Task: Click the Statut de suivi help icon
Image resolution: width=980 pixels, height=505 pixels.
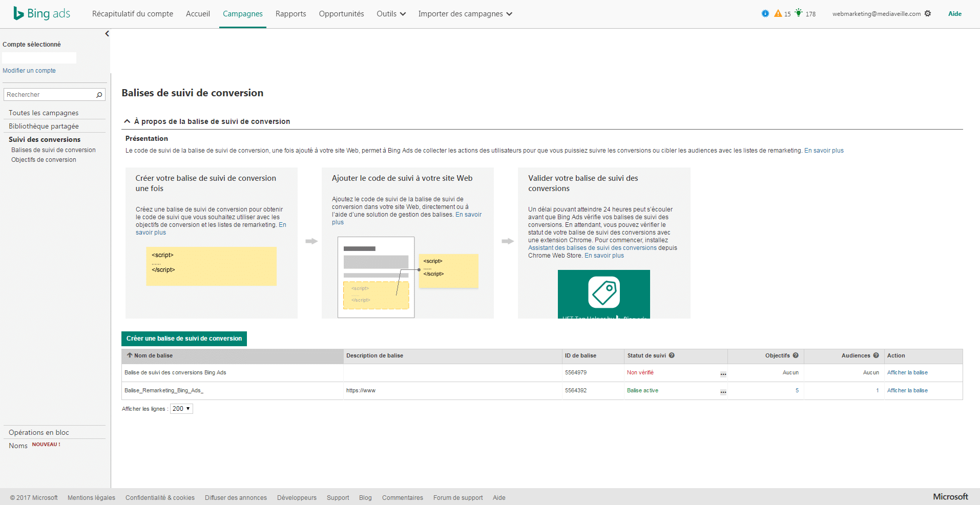Action: (672, 355)
